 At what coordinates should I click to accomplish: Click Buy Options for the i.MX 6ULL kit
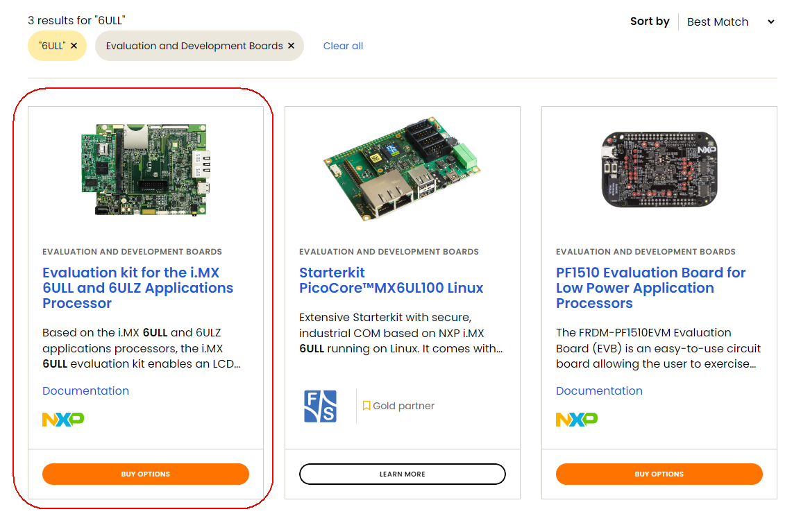[x=146, y=474]
